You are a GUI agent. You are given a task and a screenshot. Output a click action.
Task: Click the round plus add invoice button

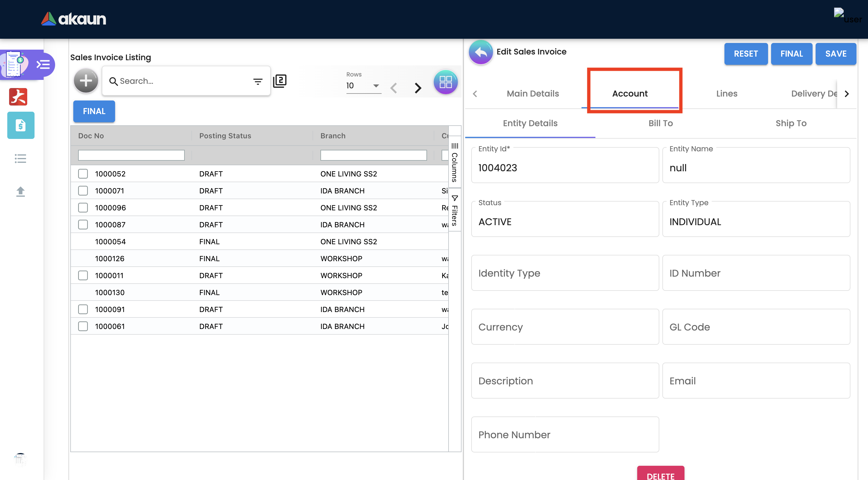86,81
